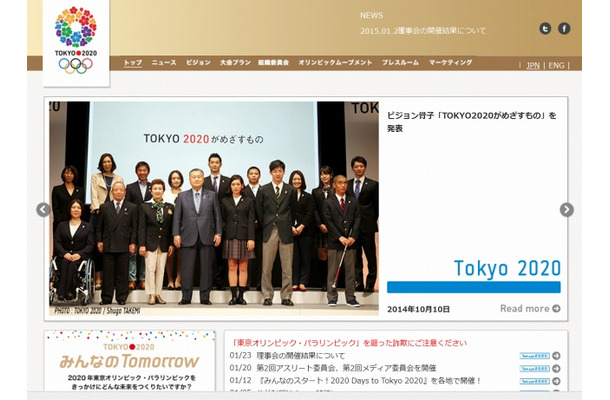This screenshot has height=400, width=610.
Task: Open the header news ticker headline
Action: pyautogui.click(x=423, y=31)
